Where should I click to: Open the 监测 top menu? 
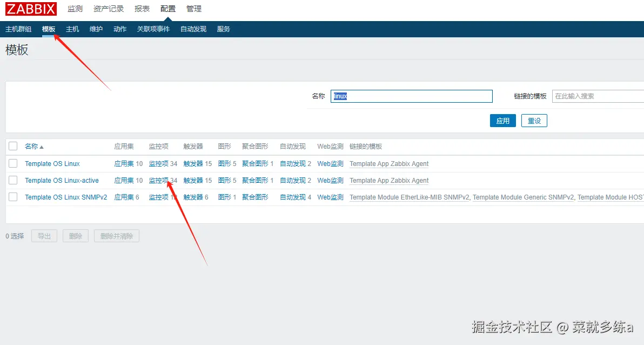[75, 9]
